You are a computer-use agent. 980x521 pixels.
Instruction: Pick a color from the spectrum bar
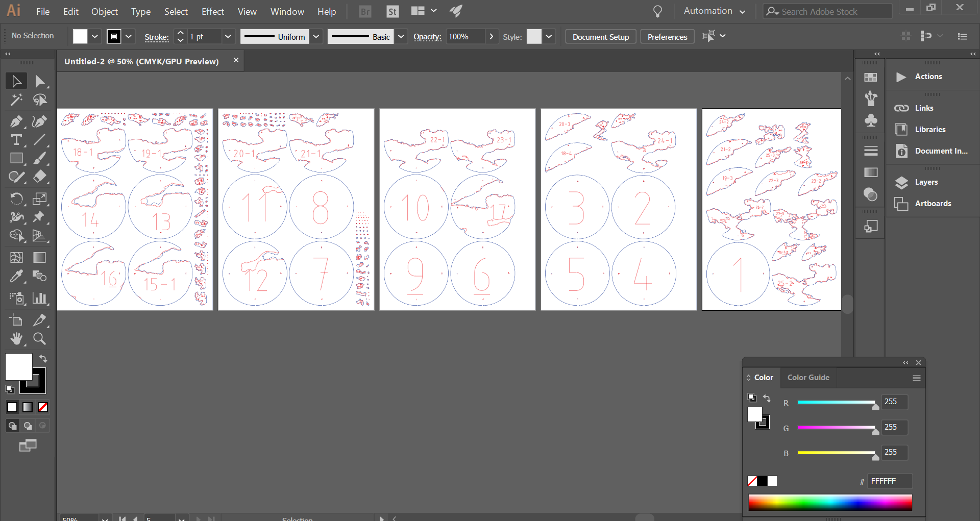830,502
